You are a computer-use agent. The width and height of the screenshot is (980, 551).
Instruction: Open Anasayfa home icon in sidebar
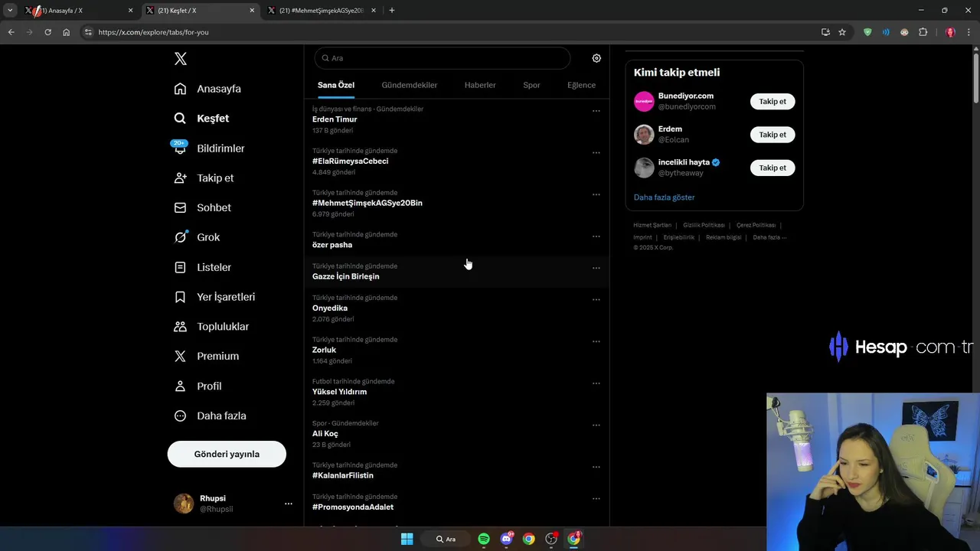[x=180, y=89]
